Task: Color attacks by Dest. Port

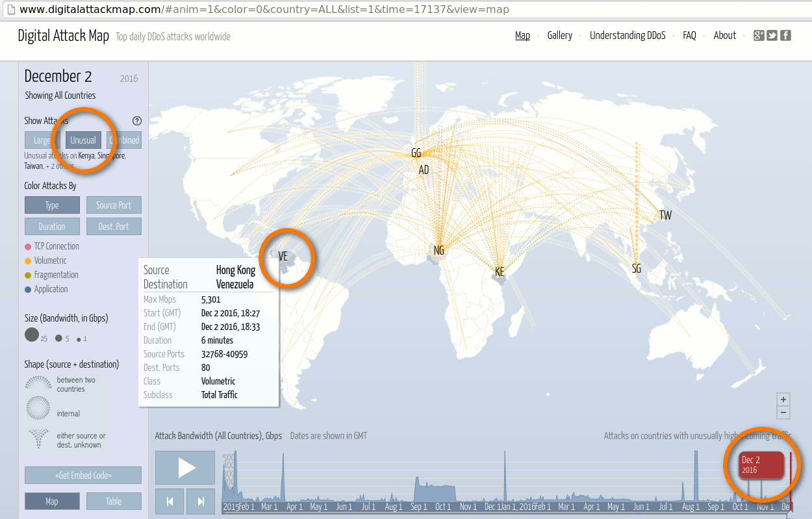Action: pos(114,227)
